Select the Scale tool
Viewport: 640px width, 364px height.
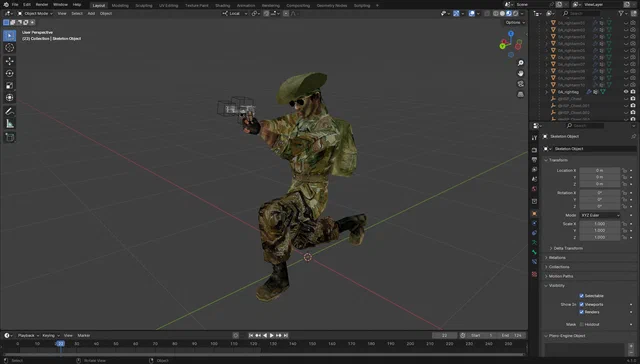point(9,85)
